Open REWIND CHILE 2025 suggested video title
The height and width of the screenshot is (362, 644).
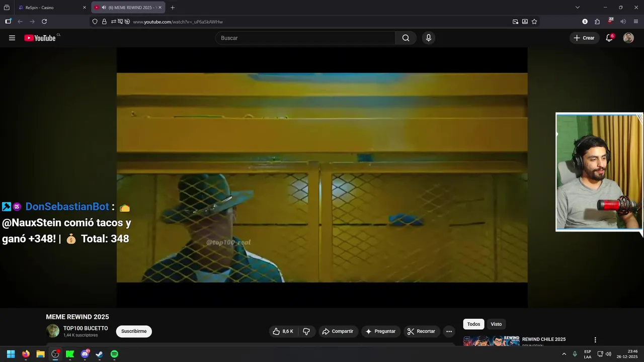click(x=544, y=339)
